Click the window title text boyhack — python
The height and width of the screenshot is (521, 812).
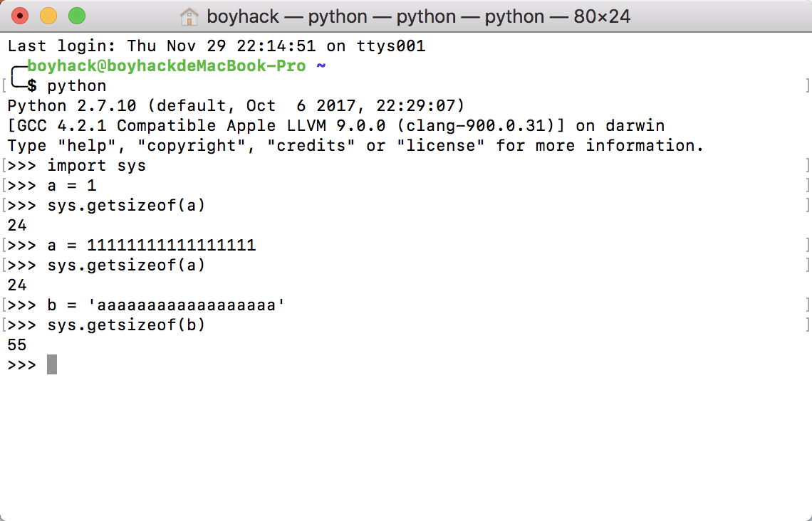click(418, 16)
